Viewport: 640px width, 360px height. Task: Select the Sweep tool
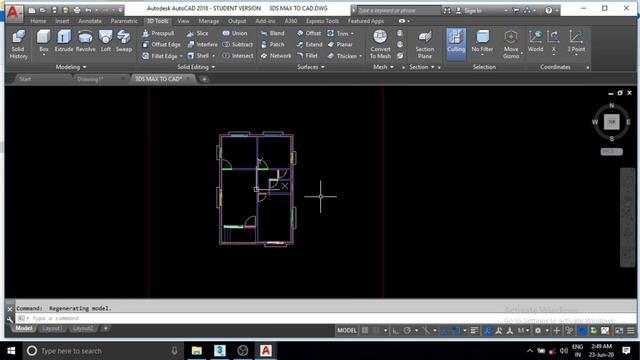[124, 41]
